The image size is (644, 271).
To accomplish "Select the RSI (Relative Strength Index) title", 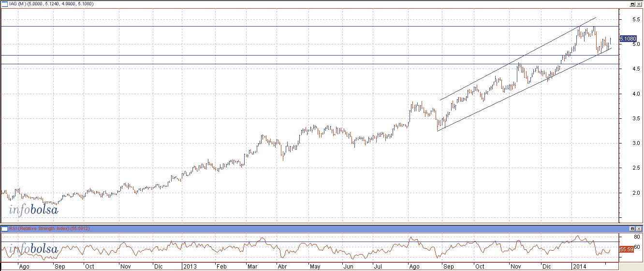I will tap(39, 228).
